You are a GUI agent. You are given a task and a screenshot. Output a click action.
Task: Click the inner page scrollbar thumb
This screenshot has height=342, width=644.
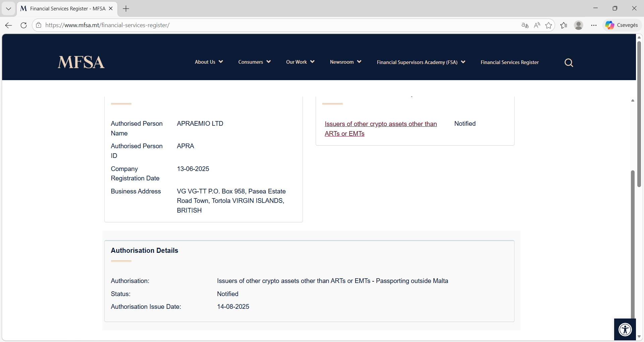coord(633,245)
